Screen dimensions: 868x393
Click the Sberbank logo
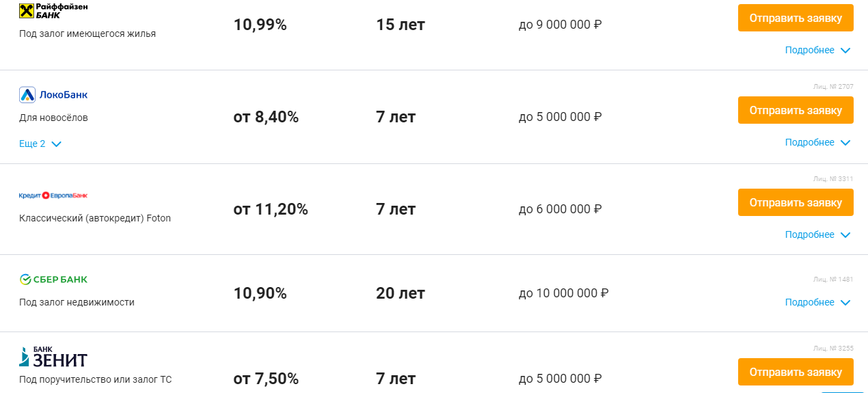(x=53, y=279)
